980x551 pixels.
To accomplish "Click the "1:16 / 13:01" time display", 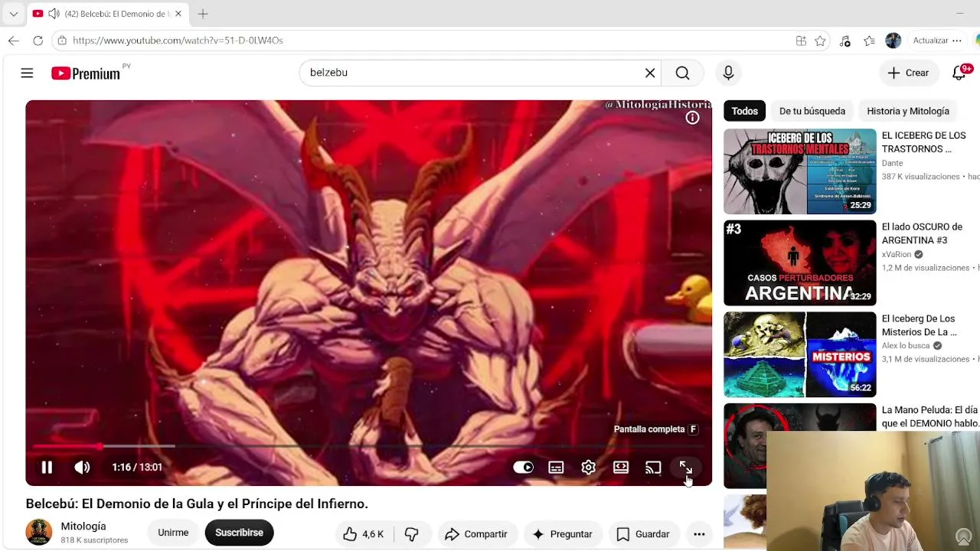I will pos(137,467).
